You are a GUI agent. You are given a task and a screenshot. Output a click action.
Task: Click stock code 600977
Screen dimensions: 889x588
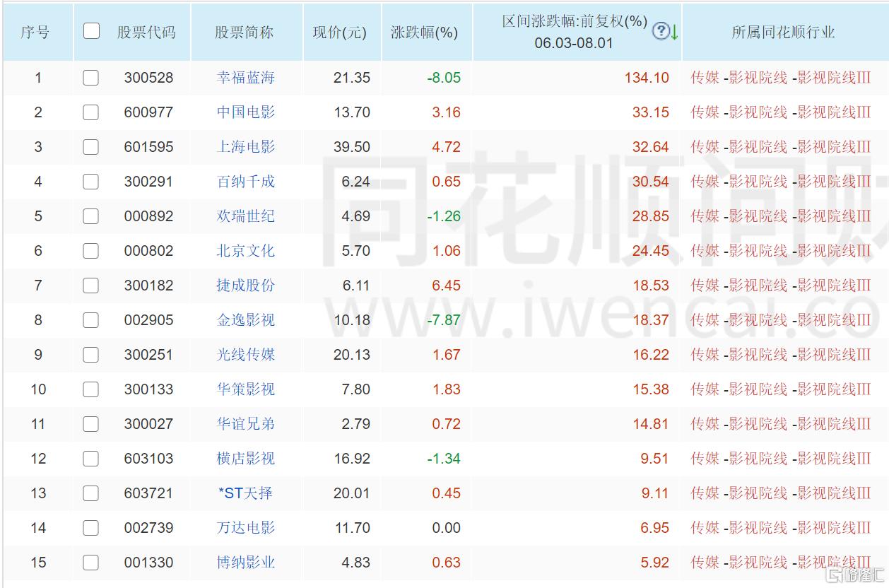pos(148,112)
